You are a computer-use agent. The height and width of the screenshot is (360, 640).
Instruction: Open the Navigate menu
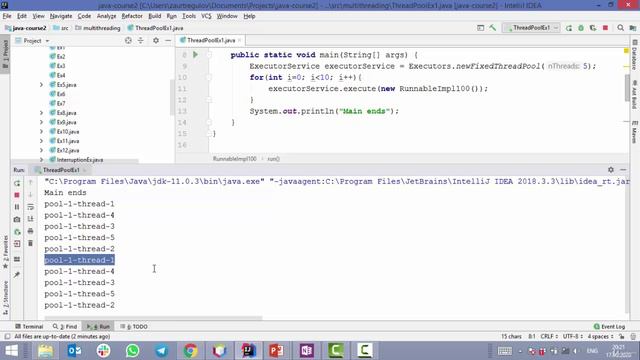point(61,16)
